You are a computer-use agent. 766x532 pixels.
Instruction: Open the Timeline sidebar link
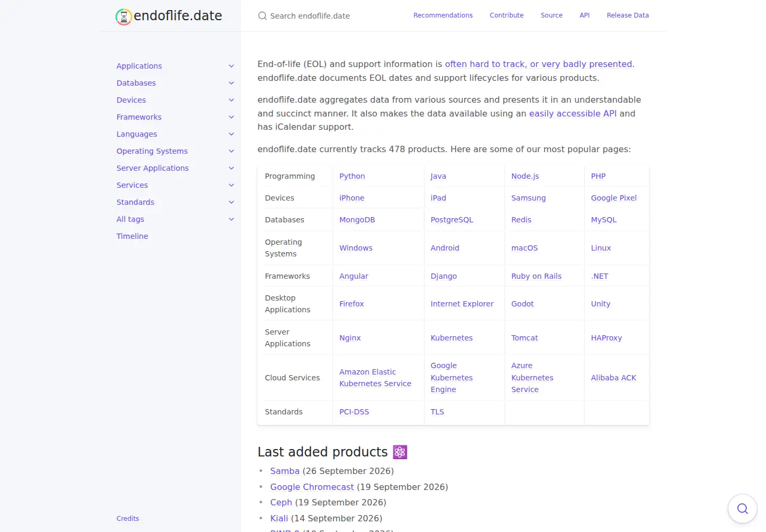(132, 236)
